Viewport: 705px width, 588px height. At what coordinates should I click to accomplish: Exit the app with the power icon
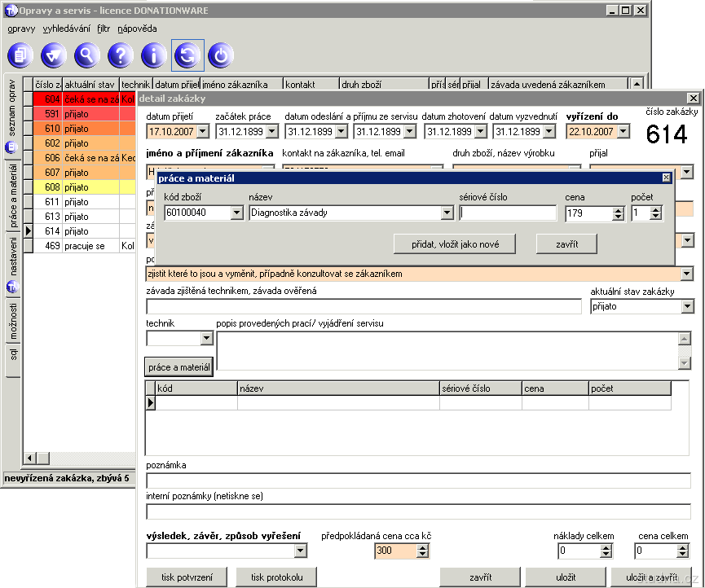[x=221, y=55]
